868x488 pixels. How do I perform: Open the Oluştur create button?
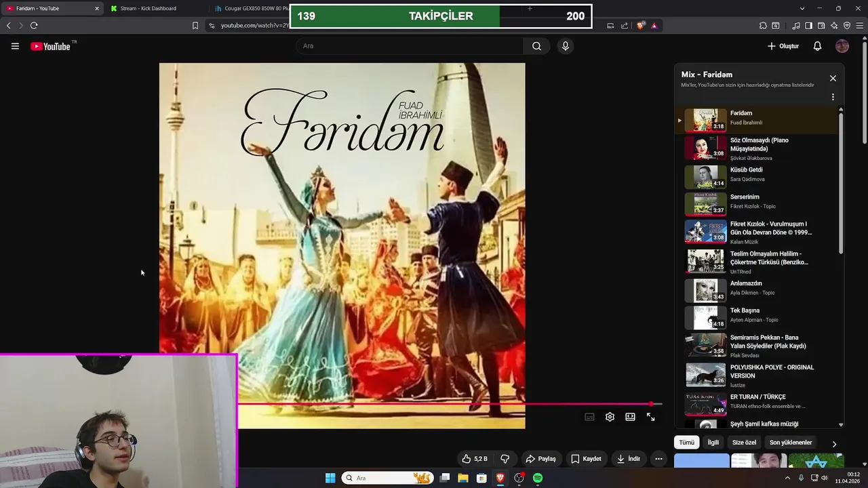783,46
